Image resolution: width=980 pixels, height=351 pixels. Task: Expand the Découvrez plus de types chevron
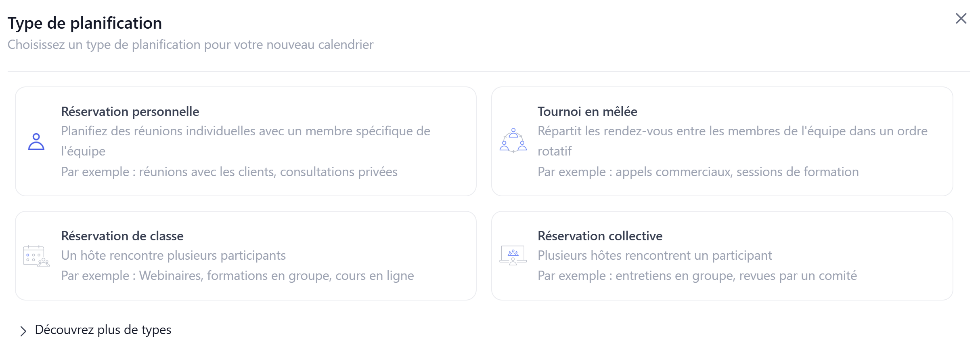[x=23, y=331]
